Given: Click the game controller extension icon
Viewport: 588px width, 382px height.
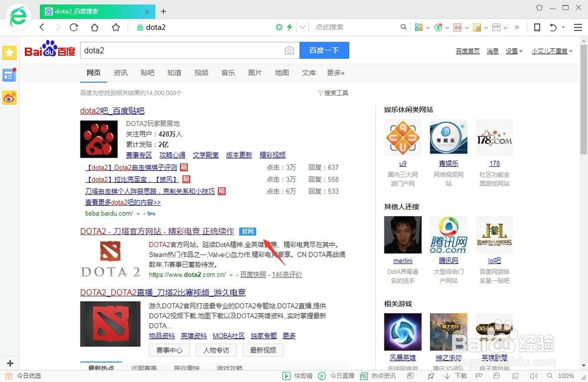Looking at the screenshot, I should (496, 27).
